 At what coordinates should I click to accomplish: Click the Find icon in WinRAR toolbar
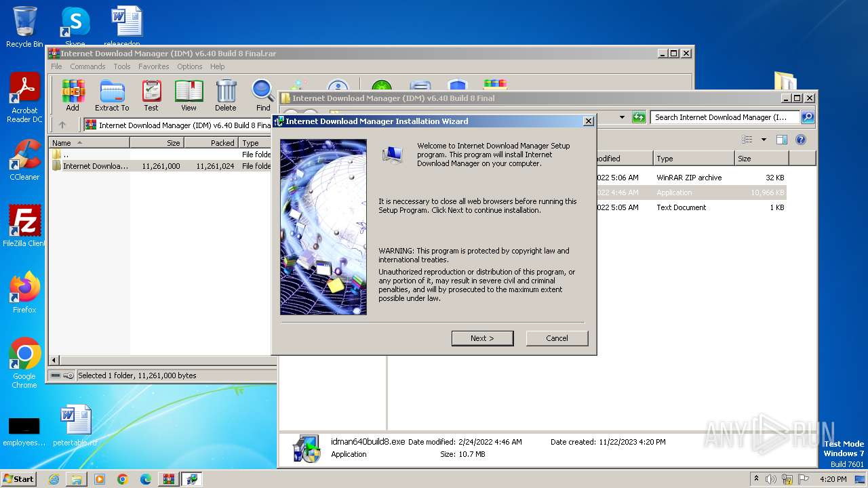(x=263, y=96)
